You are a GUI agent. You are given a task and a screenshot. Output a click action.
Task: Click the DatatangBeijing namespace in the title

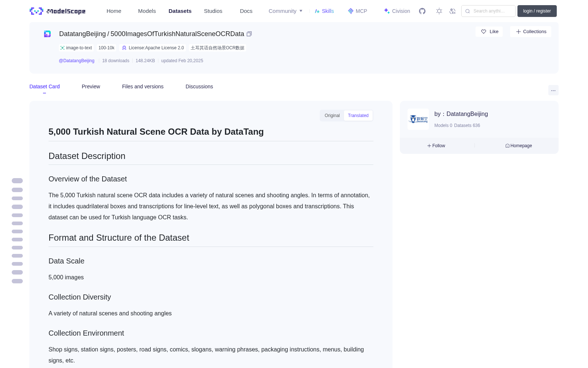[x=82, y=34]
